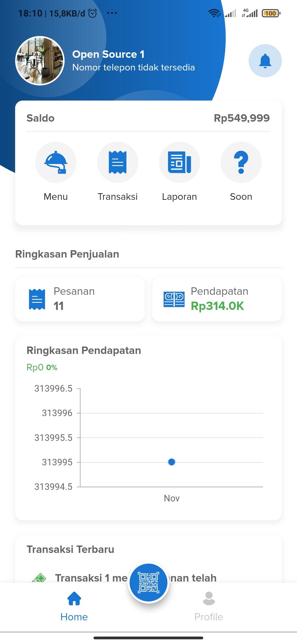Screen dimensions: 297x644
Task: Tap the three-dot status bar indicator
Action: click(x=112, y=13)
